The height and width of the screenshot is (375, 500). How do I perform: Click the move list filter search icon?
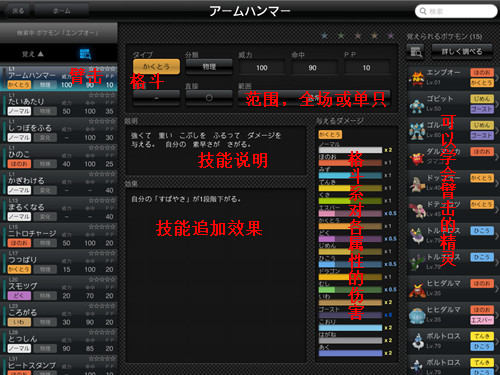(x=86, y=54)
